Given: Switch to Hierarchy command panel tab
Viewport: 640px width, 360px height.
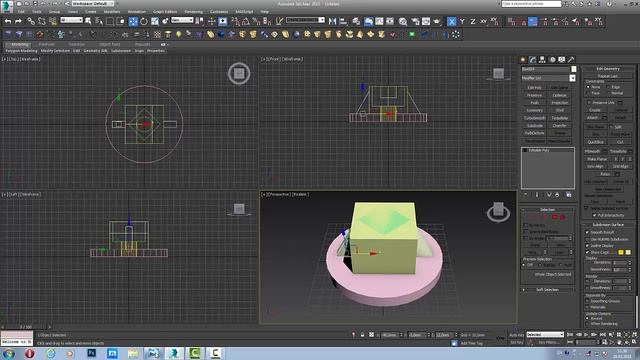Looking at the screenshot, I should [542, 60].
